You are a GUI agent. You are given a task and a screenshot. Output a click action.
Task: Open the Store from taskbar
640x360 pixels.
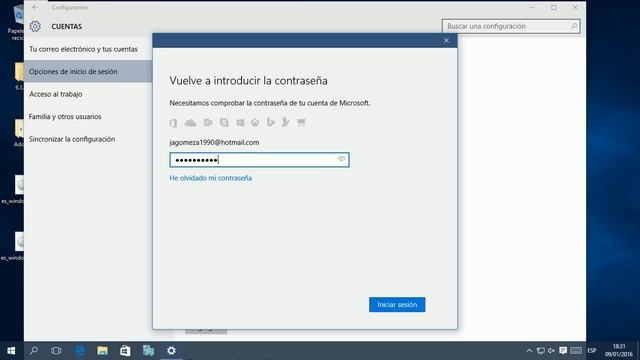[x=125, y=351]
